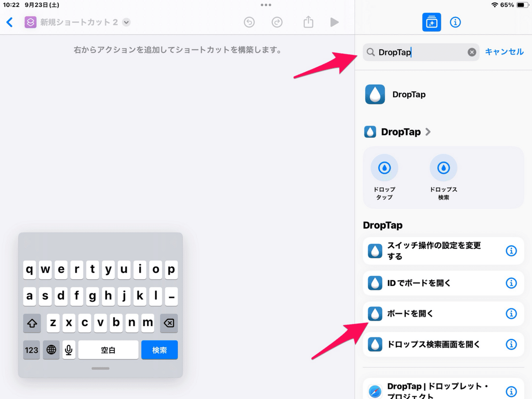532x399 pixels.
Task: Tap the globe language key
Action: pos(51,350)
